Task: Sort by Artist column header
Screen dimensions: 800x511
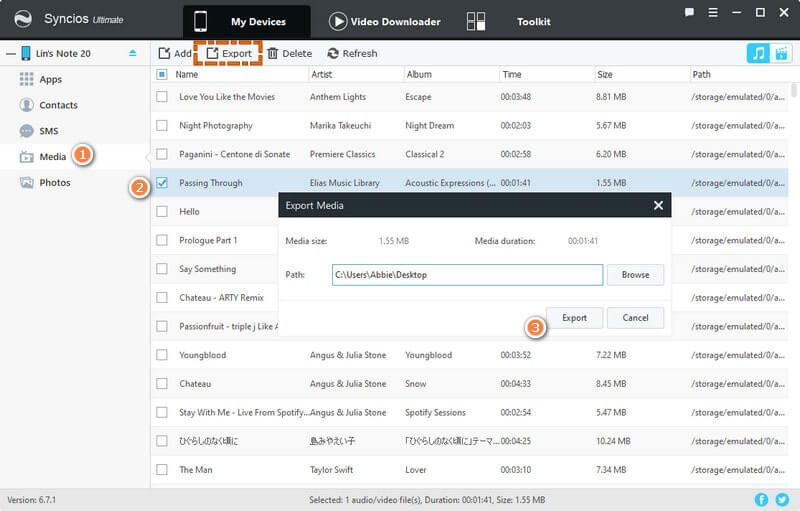Action: [x=321, y=74]
